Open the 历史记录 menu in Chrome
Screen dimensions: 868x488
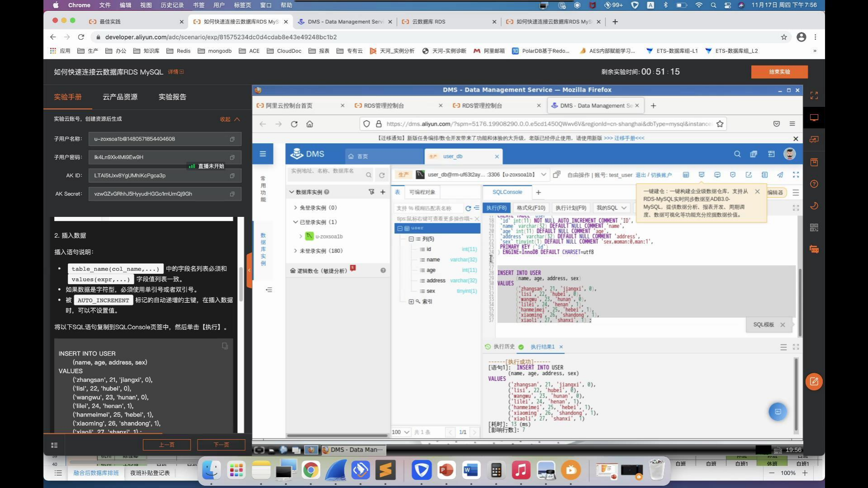[x=172, y=5]
